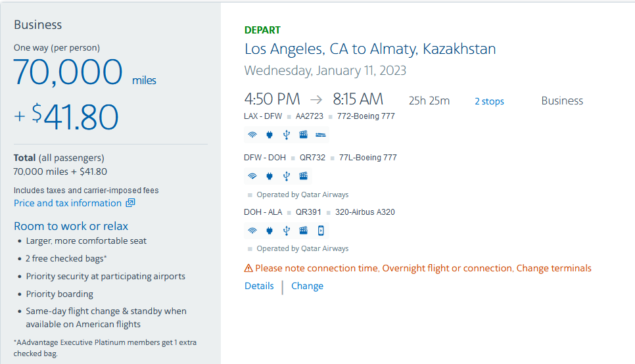The width and height of the screenshot is (635, 364).
Task: Click the 'DFW - DOH' route label
Action: [x=265, y=158]
